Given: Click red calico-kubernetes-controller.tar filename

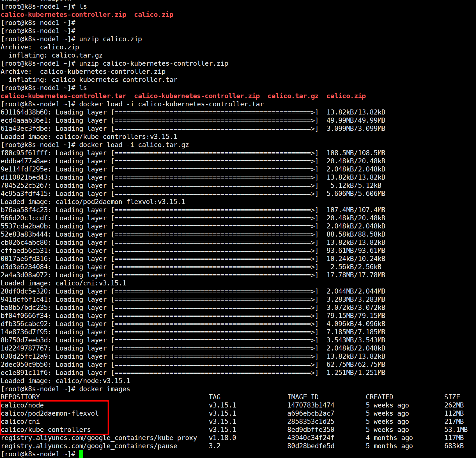Looking at the screenshot, I should tap(64, 96).
